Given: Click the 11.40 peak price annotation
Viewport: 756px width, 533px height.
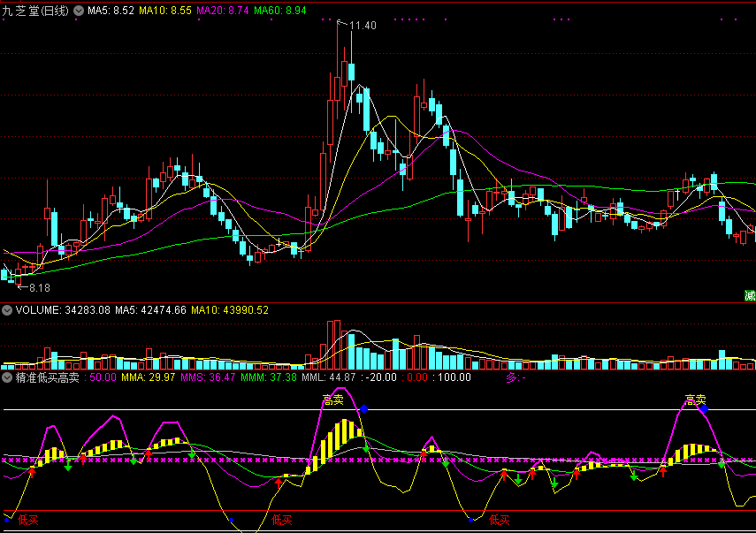Looking at the screenshot, I should [x=363, y=26].
